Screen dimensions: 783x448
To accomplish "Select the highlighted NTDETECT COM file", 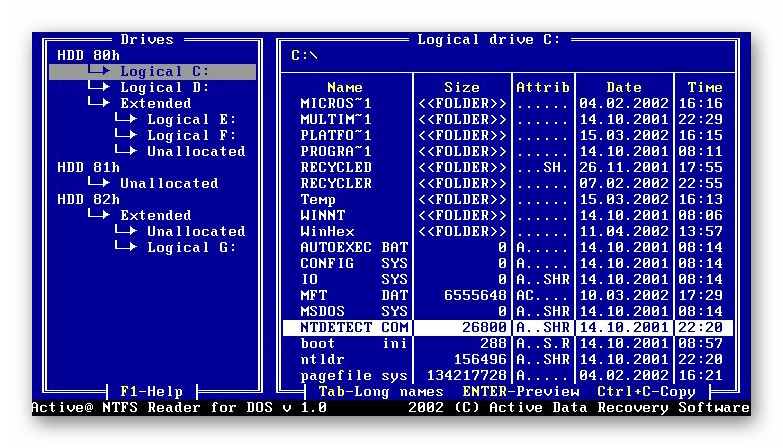I will tap(508, 328).
